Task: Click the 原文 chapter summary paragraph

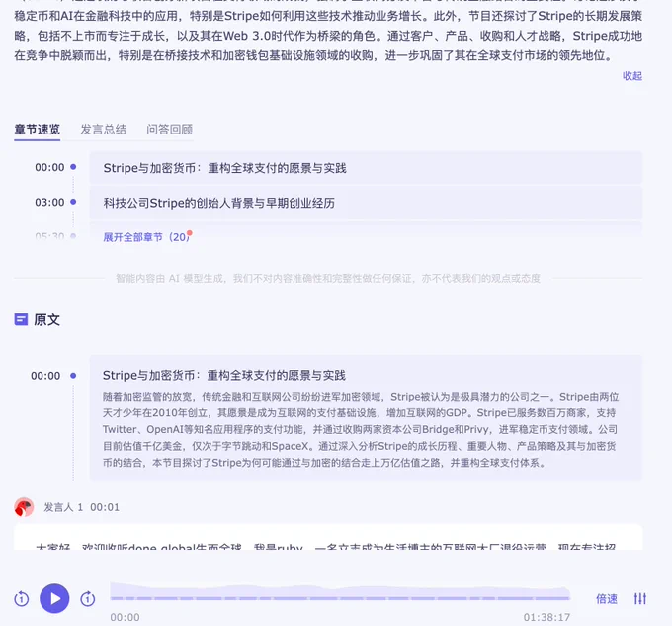Action: click(361, 429)
